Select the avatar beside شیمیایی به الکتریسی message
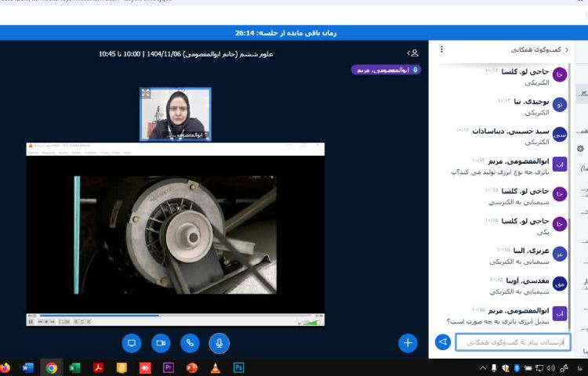The height and width of the screenshot is (376, 588). click(560, 194)
